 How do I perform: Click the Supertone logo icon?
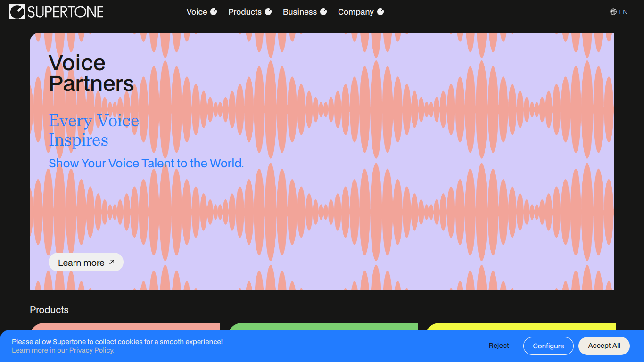pyautogui.click(x=17, y=12)
